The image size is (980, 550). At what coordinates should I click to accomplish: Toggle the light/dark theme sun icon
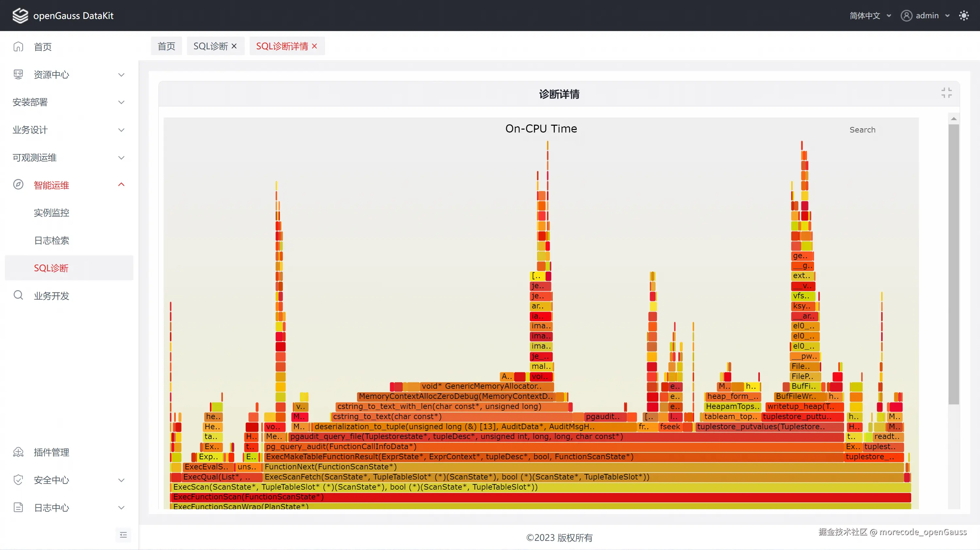click(964, 16)
